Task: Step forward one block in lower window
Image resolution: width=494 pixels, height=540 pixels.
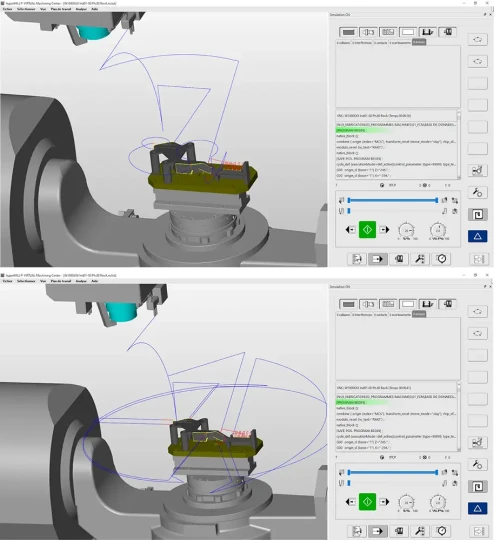Action: 384,501
